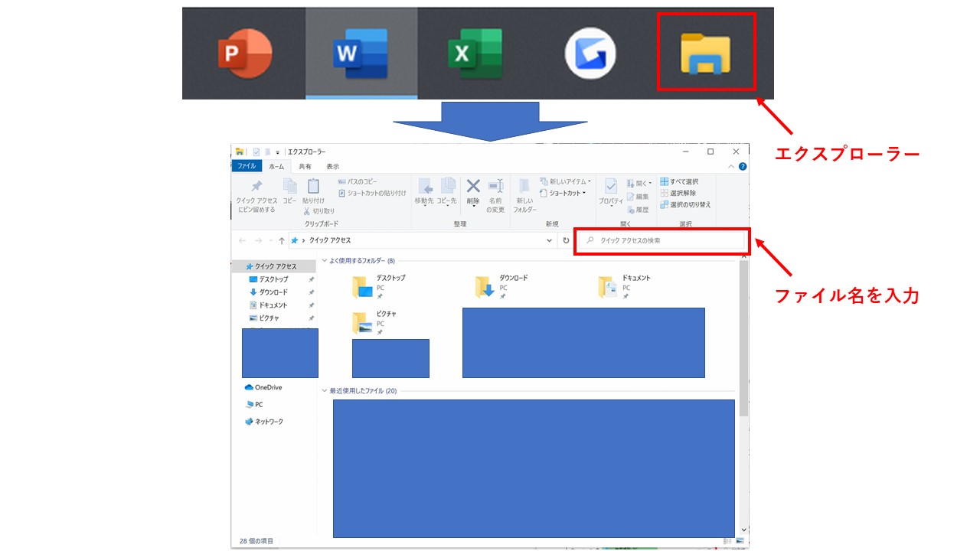Screen dimensions: 980x551
Task: Click the back navigation arrow
Action: 243,240
